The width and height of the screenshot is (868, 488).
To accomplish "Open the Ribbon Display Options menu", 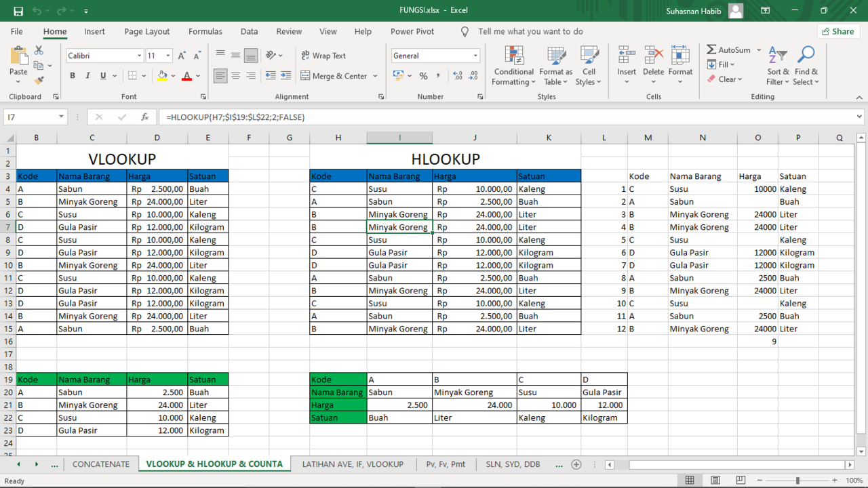I will click(x=765, y=11).
